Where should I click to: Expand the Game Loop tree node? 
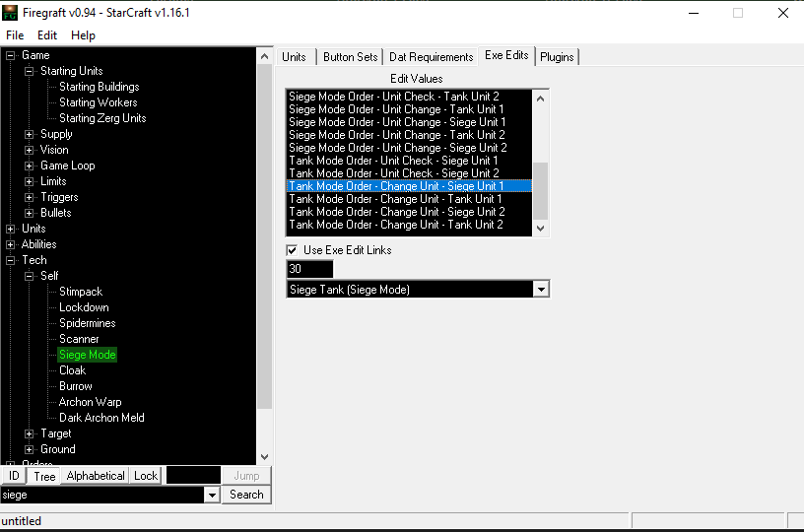coord(30,166)
